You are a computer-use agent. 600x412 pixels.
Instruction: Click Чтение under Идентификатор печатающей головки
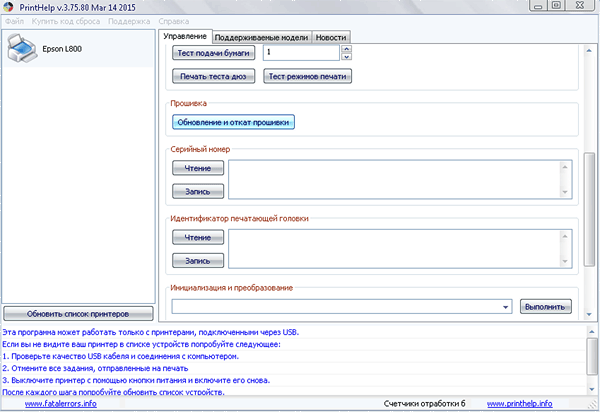pyautogui.click(x=198, y=237)
